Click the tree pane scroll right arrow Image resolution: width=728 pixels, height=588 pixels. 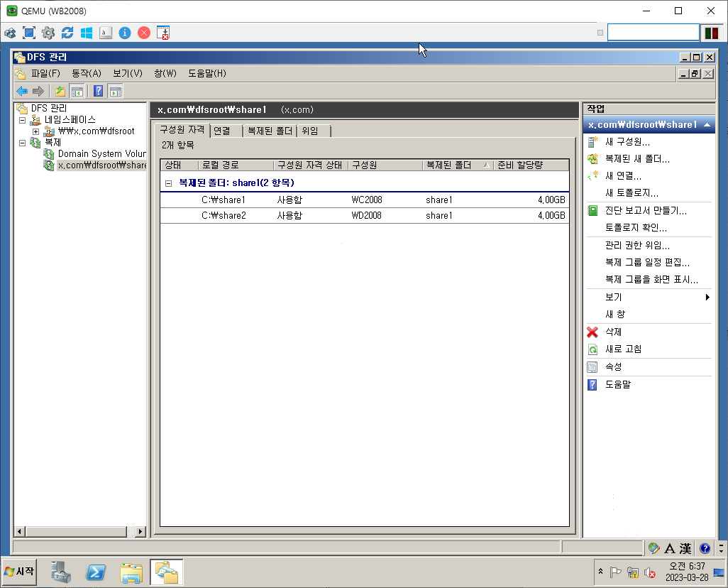pos(140,531)
